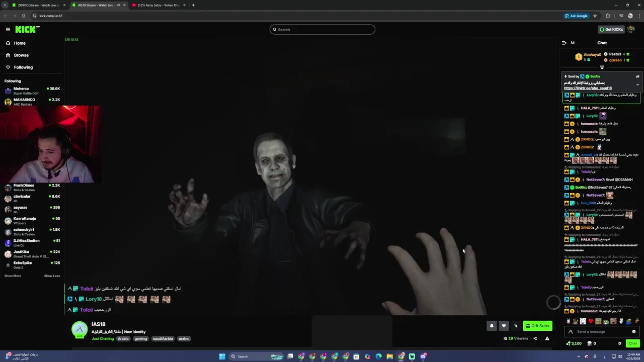Image resolution: width=644 pixels, height=362 pixels.
Task: Focus the Kick search field
Action: click(322, 30)
